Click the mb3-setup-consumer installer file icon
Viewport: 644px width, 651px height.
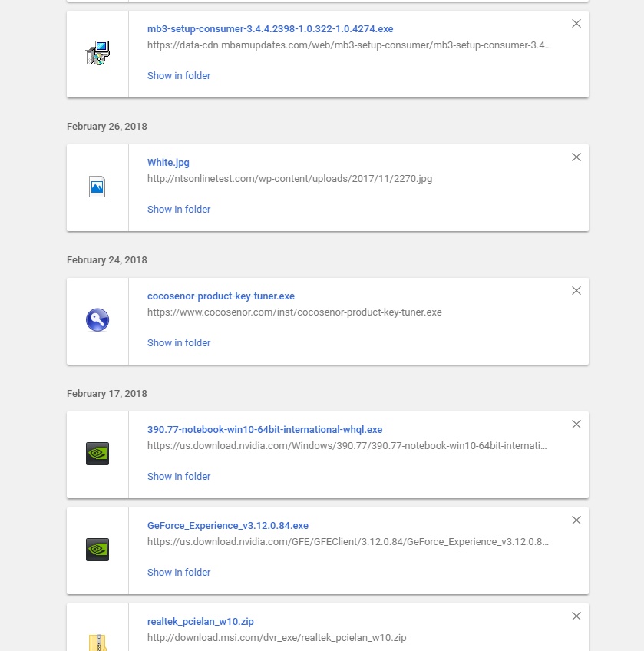point(97,54)
